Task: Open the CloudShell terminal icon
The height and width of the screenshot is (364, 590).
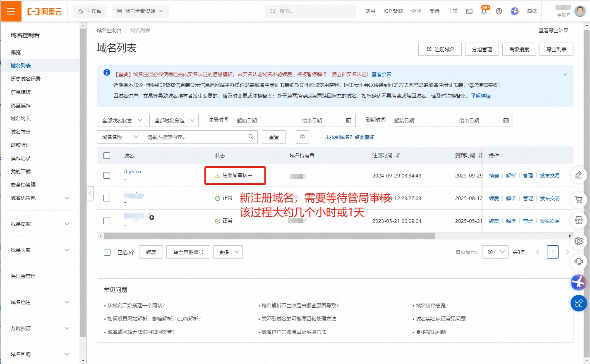Action: [469, 11]
